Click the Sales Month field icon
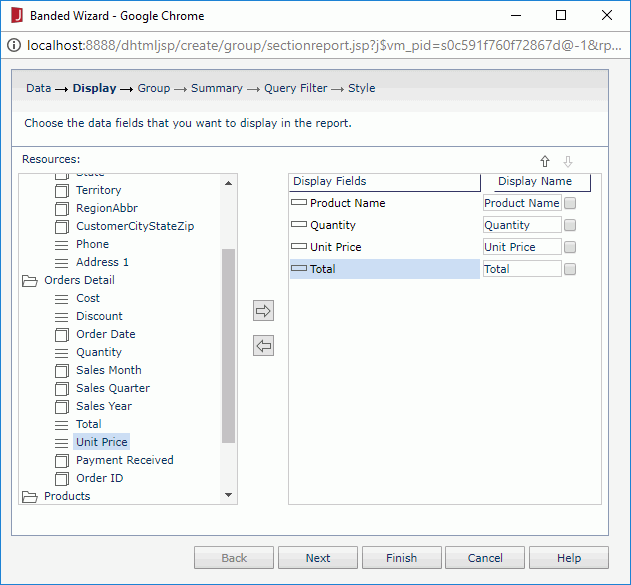This screenshot has width=631, height=585. 62,371
